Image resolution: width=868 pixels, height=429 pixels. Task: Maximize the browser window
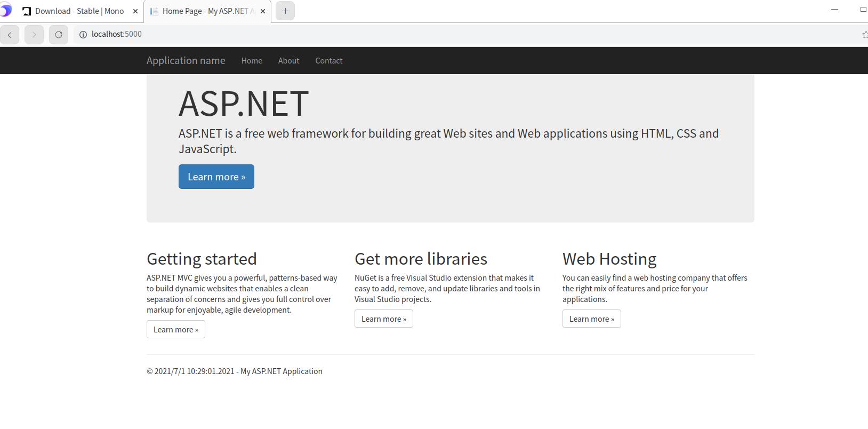pos(863,9)
